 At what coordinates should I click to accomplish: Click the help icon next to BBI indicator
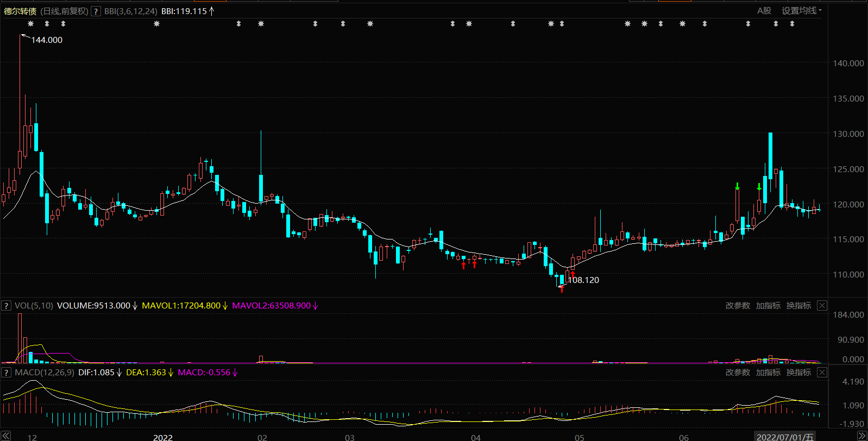tap(96, 11)
